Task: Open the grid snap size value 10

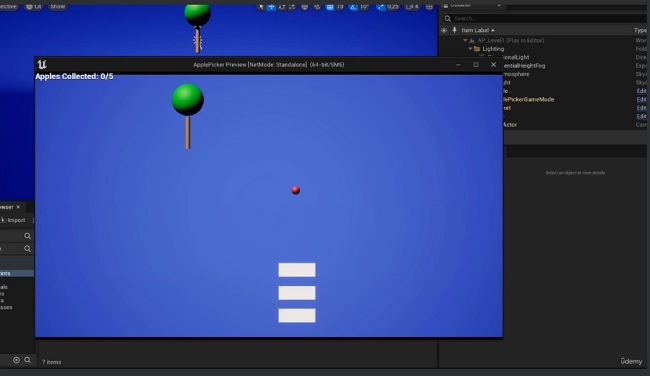Action: [340, 7]
